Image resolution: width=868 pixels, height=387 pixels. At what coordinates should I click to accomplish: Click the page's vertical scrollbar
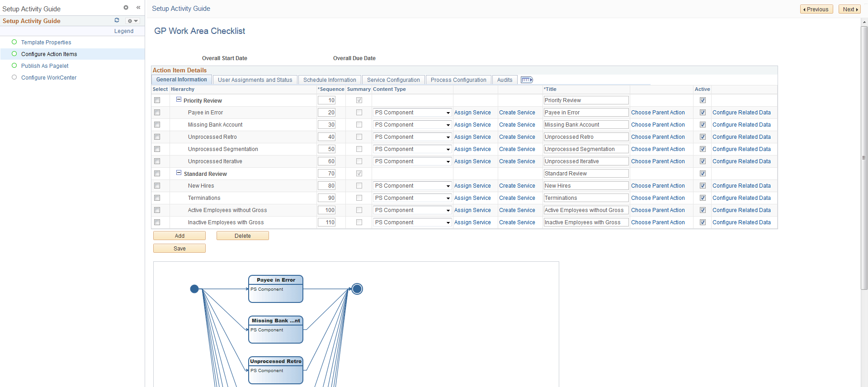coord(864,158)
